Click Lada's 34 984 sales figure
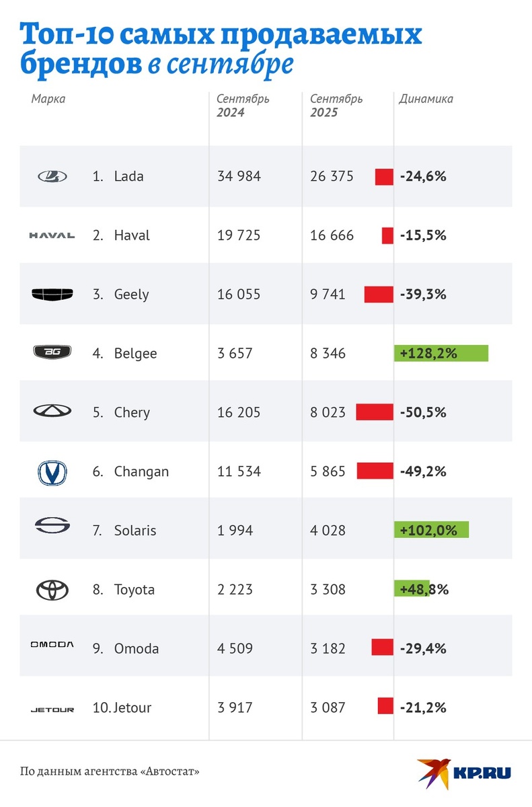 click(239, 176)
